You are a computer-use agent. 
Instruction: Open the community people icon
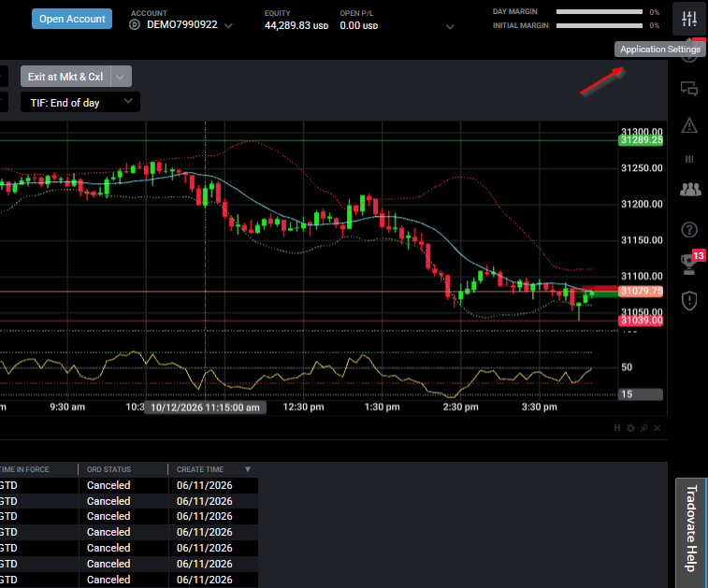[x=690, y=189]
